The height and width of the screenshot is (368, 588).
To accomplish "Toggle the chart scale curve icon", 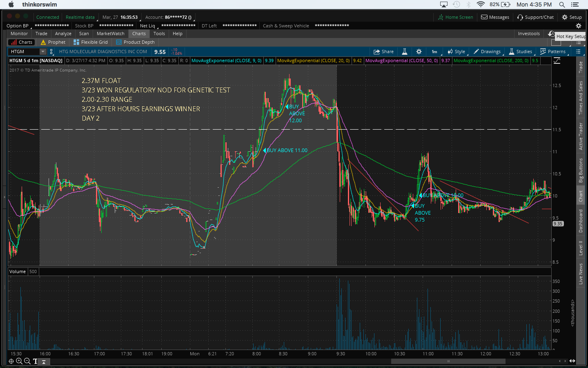I will point(557,61).
